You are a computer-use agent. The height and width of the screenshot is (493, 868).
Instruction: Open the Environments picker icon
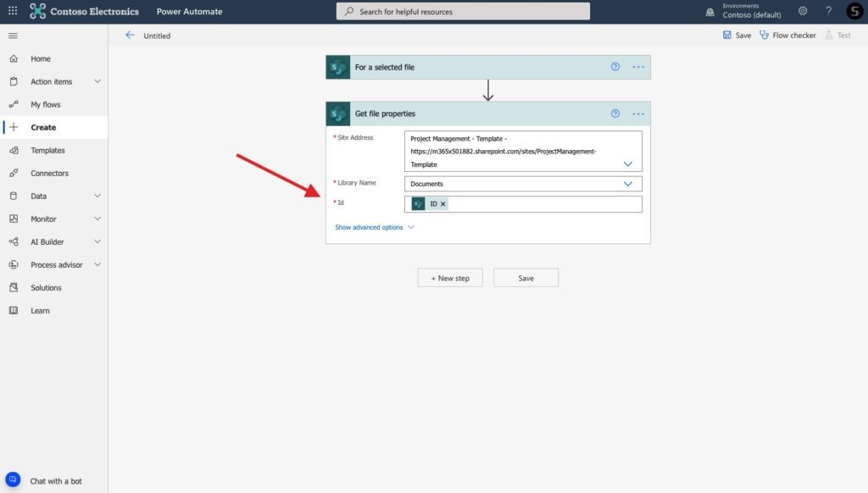pyautogui.click(x=709, y=12)
